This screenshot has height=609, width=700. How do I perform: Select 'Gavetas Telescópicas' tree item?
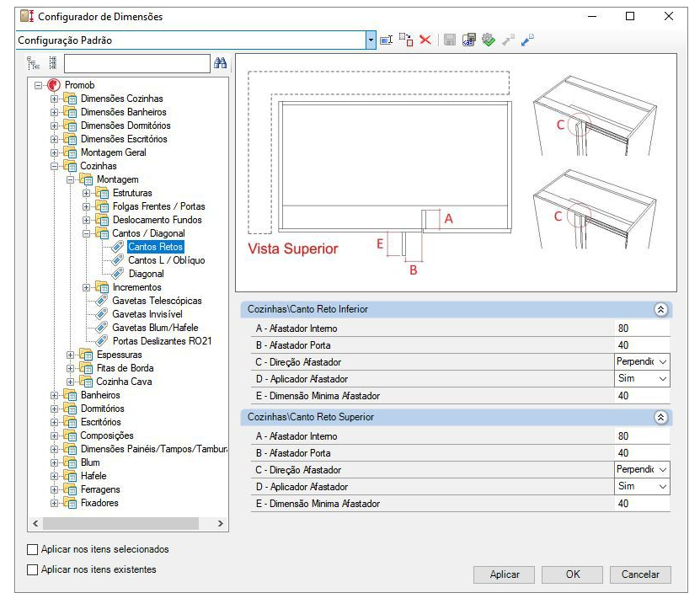click(157, 301)
